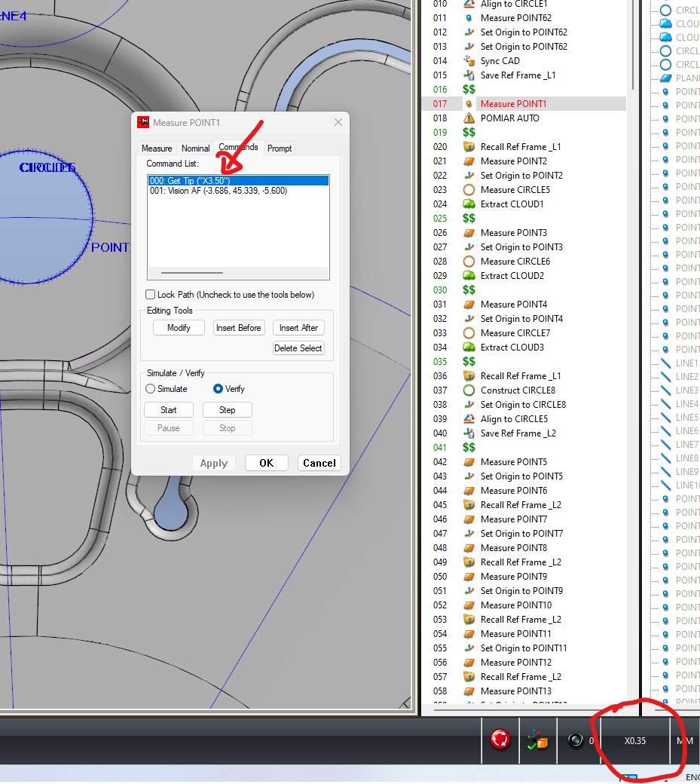Click OK in the Measure POINT1 dialog
Screen dimensions: 700x784
coord(266,463)
